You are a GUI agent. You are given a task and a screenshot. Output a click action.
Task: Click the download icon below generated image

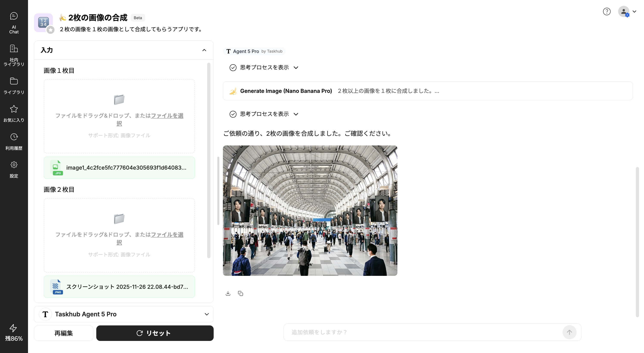228,294
